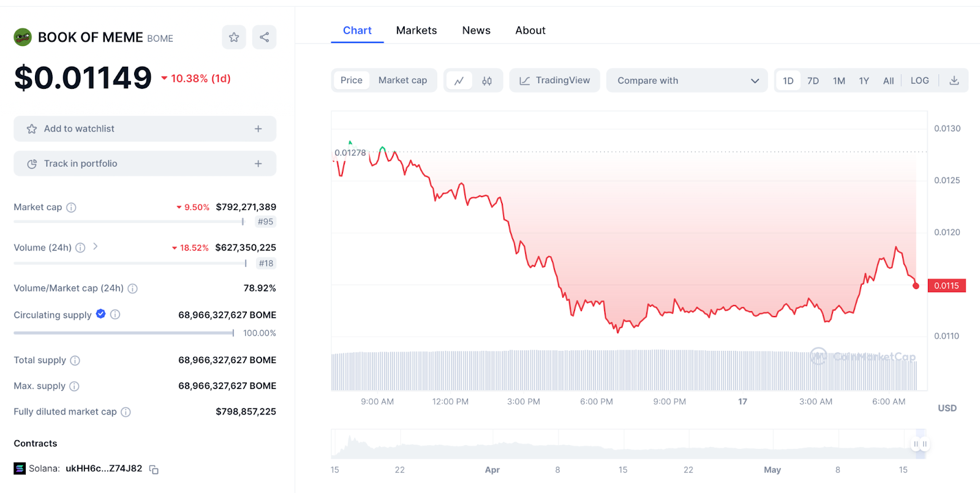Click plus icon on Track in portfolio
Viewport: 980px width, 493px height.
pyautogui.click(x=258, y=164)
